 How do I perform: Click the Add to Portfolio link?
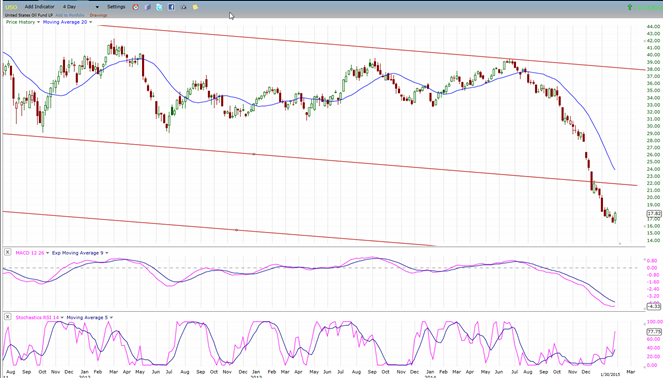(x=70, y=15)
